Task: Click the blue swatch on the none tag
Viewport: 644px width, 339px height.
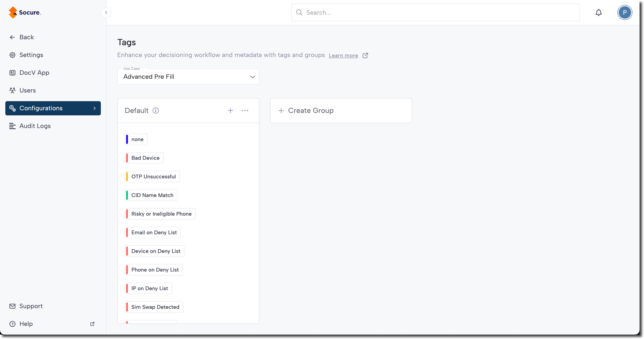Action: click(x=127, y=139)
